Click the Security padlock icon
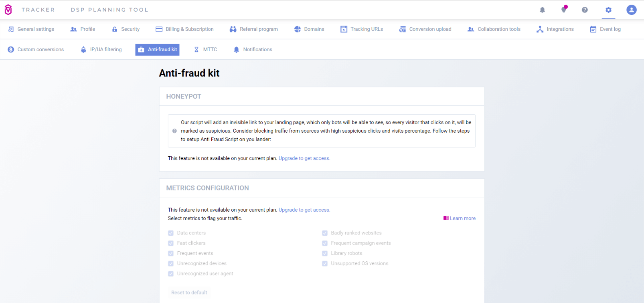The image size is (644, 303). tap(115, 29)
